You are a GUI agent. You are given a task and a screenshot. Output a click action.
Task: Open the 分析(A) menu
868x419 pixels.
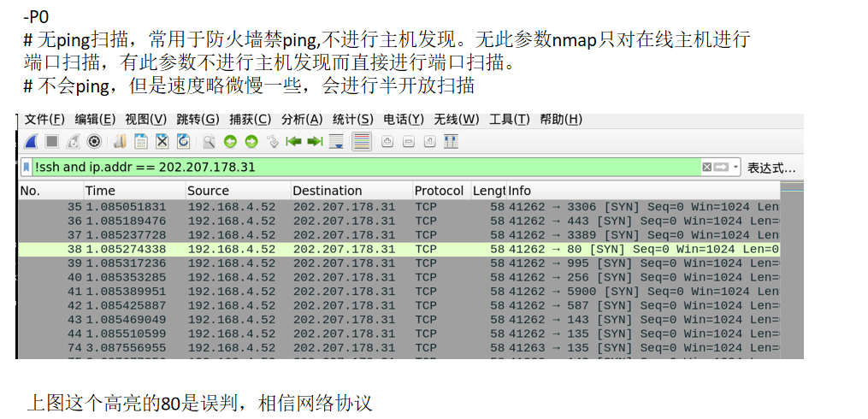click(x=302, y=120)
